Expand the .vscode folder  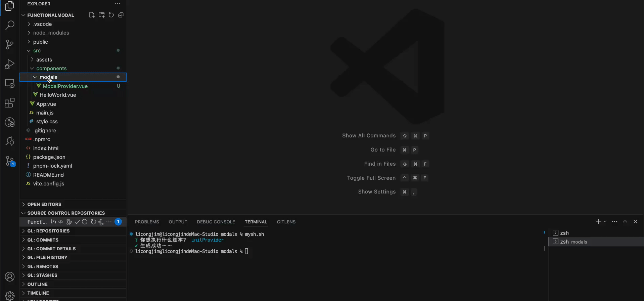click(73, 24)
